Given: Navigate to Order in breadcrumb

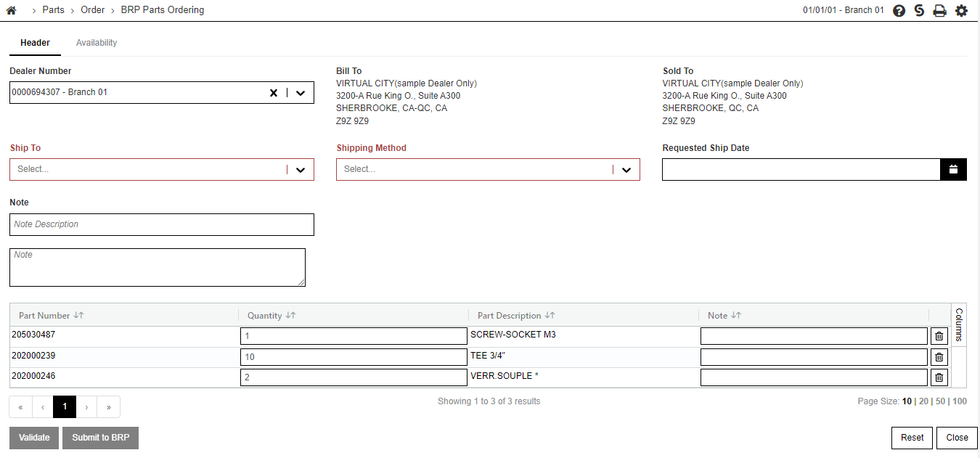Looking at the screenshot, I should [x=93, y=10].
